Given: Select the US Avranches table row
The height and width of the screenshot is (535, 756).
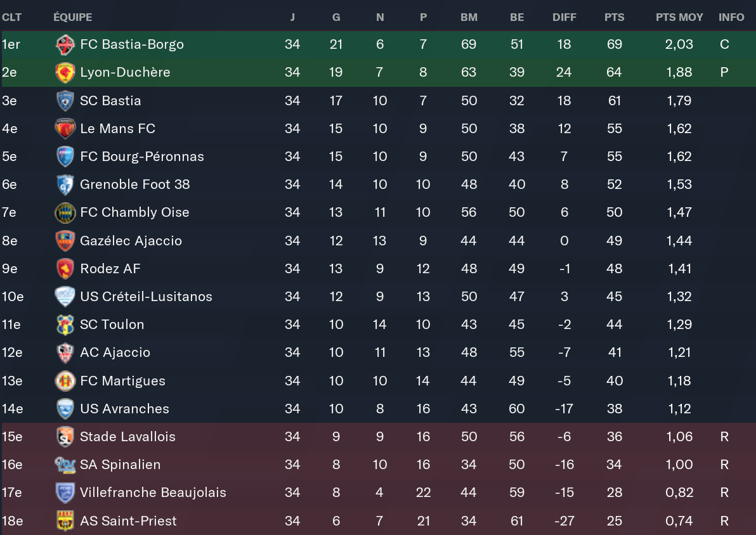Looking at the screenshot, I should click(x=381, y=409).
